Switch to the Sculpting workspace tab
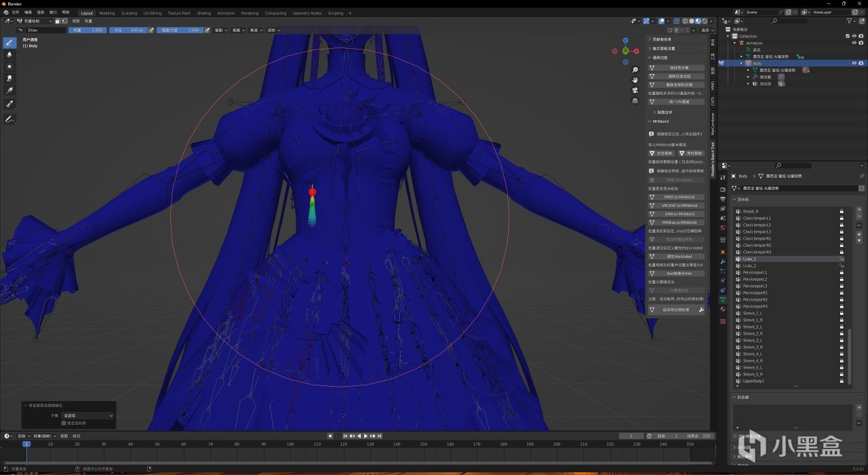Screen dimensions: 868x475 coord(129,13)
